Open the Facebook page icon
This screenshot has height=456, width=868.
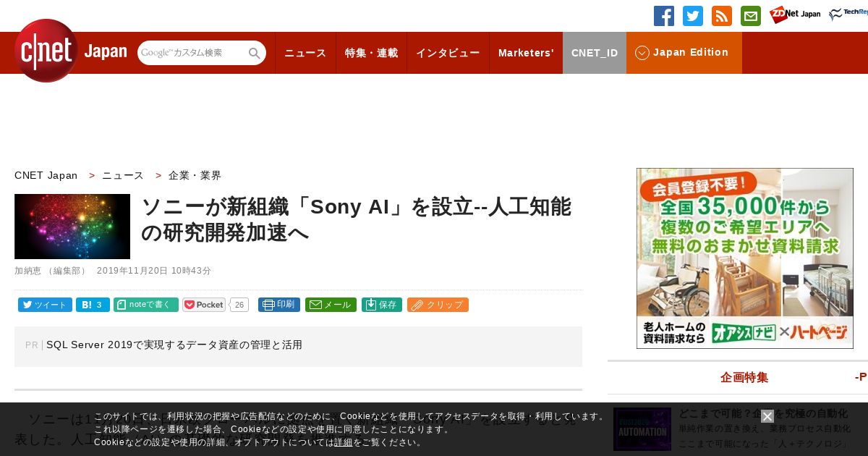664,16
